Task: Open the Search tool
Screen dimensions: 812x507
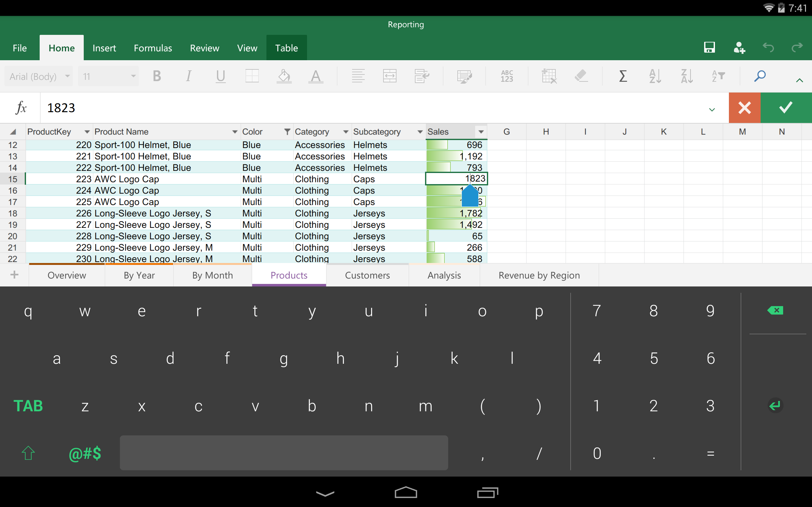Action: point(760,76)
